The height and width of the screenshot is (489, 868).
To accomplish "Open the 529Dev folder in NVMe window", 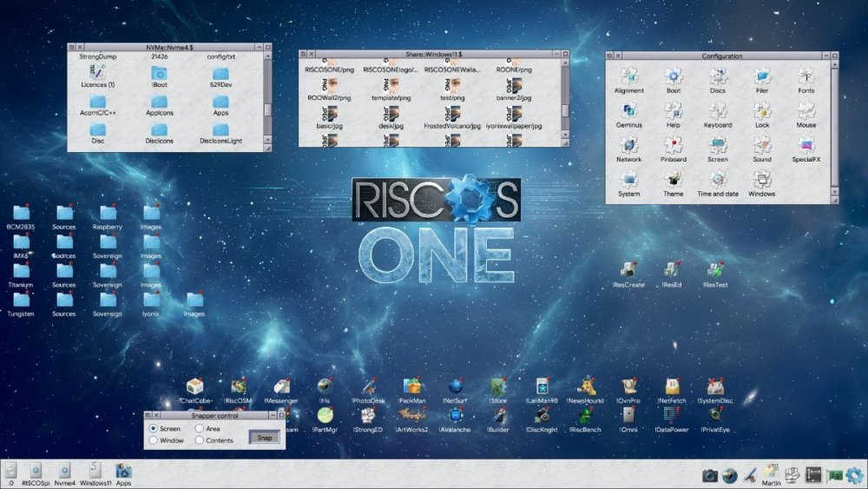I will (220, 76).
